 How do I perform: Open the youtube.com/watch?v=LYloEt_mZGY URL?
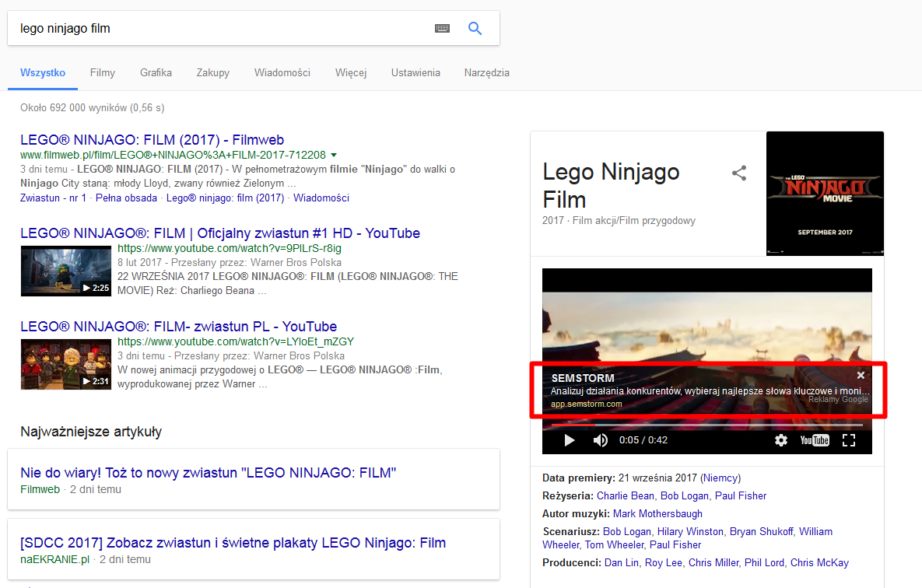(x=236, y=341)
